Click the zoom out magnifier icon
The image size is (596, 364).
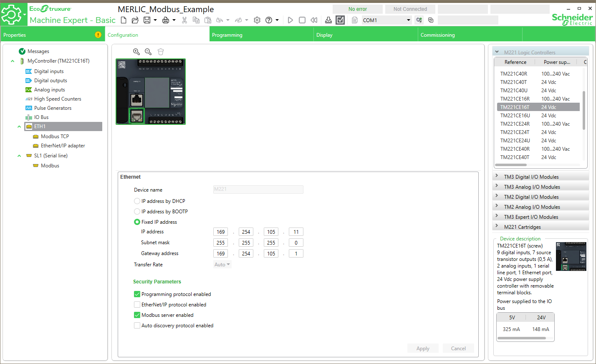click(148, 52)
